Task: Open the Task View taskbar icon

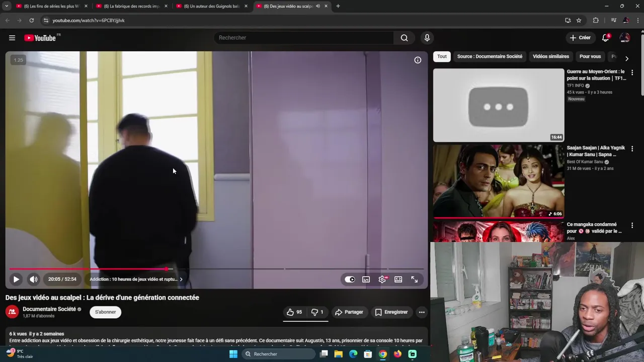Action: pyautogui.click(x=324, y=354)
